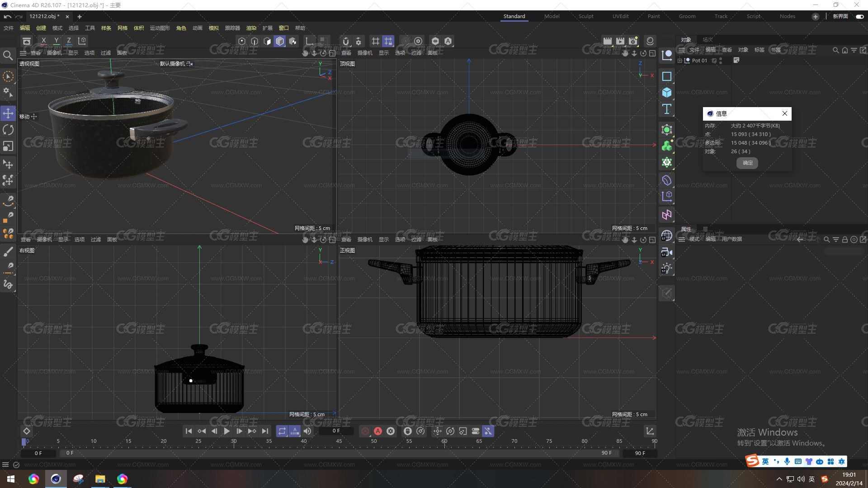Toggle the Z axis lock

(69, 41)
